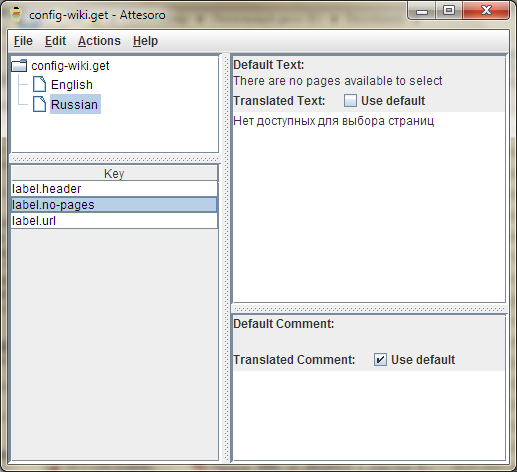The image size is (517, 472).
Task: Close the Attesoro window
Action: (486, 11)
